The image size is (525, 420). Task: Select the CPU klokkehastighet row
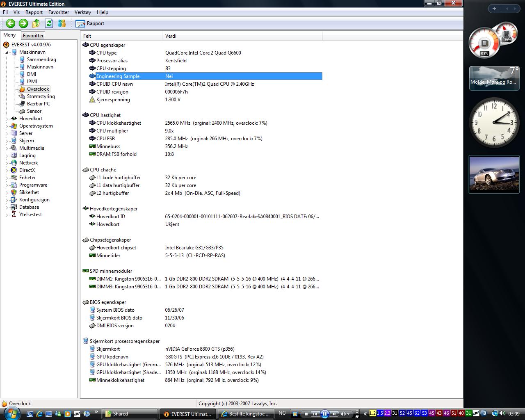[x=202, y=123]
